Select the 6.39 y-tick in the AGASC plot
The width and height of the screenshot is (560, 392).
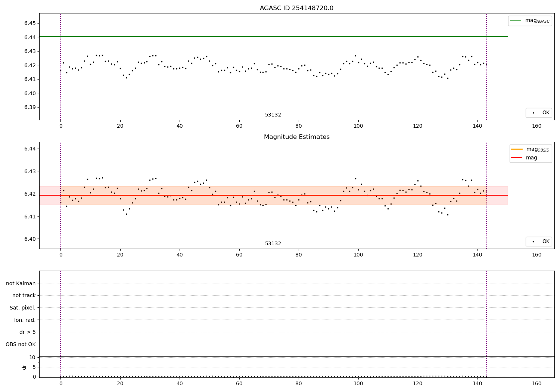[x=30, y=107]
